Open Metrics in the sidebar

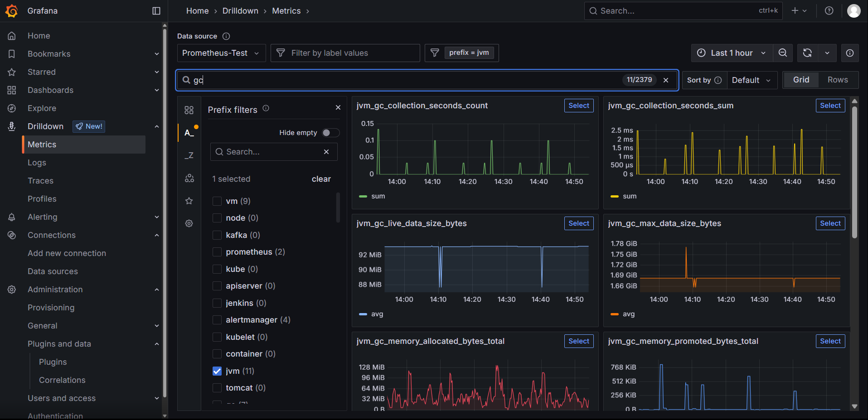pyautogui.click(x=84, y=145)
